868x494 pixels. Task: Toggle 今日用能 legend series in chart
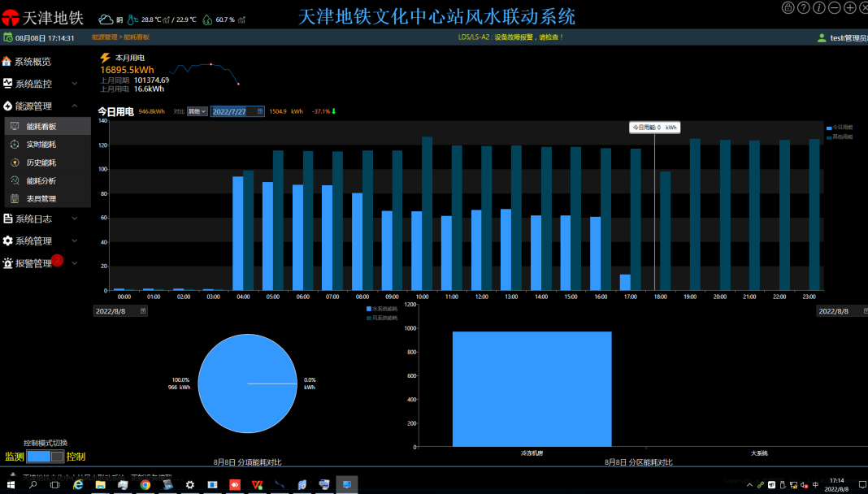[840, 128]
